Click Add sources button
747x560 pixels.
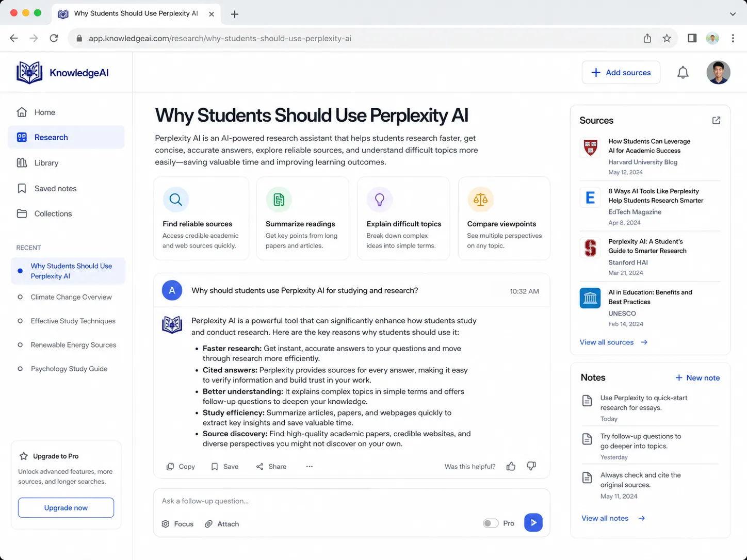pyautogui.click(x=621, y=73)
